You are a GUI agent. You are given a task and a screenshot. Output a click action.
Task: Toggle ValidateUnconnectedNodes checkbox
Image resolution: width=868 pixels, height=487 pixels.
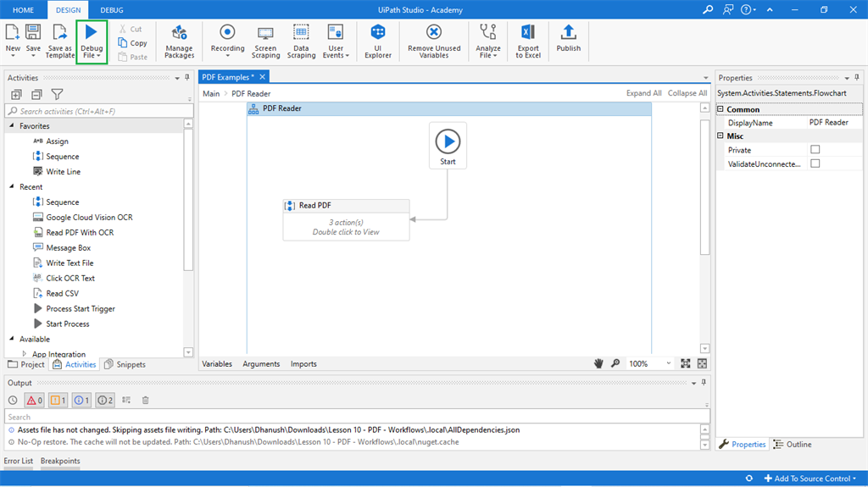point(815,163)
